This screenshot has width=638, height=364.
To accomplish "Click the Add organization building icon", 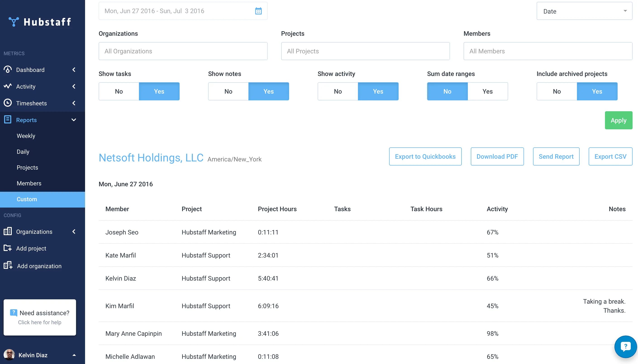I will [x=8, y=265].
